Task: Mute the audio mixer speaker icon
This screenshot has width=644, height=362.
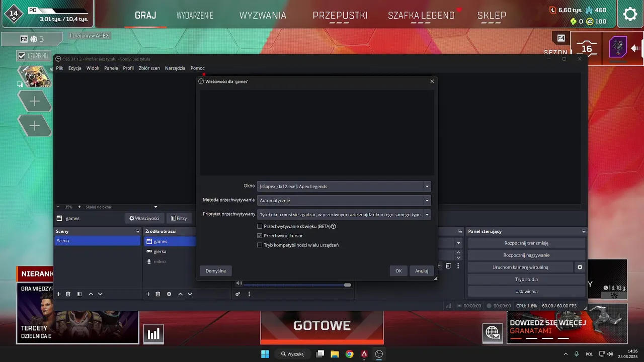Action: (239, 283)
